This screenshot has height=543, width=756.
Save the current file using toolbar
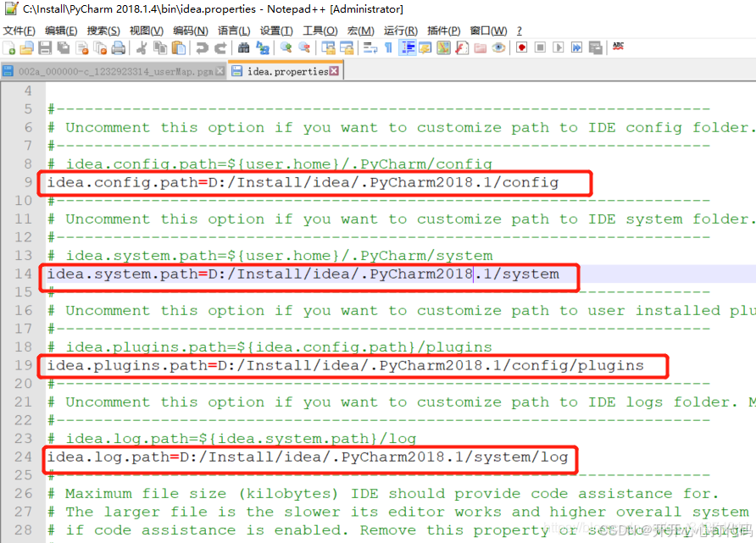pos(45,47)
